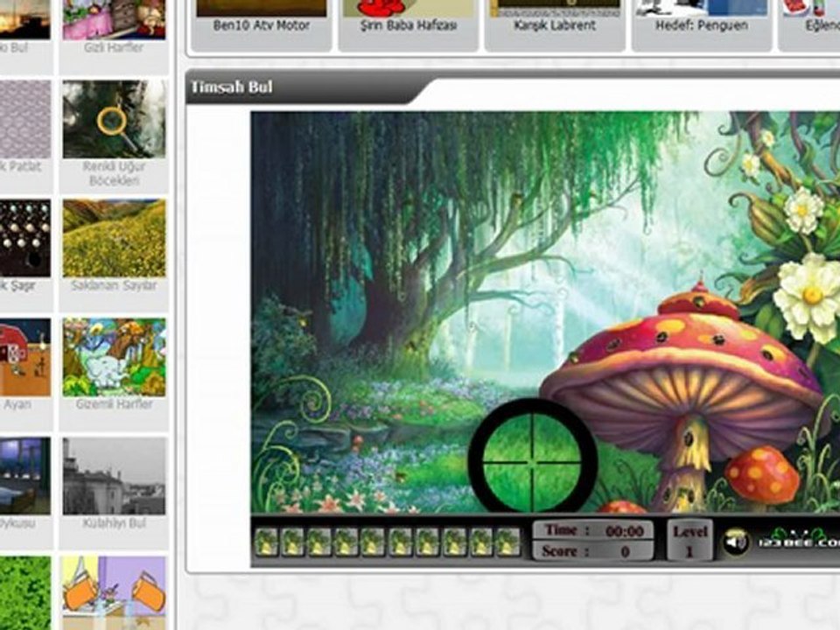The width and height of the screenshot is (840, 630).
Task: Open the yellow field thumbnail for Saklanan Sayılar
Action: (x=114, y=238)
